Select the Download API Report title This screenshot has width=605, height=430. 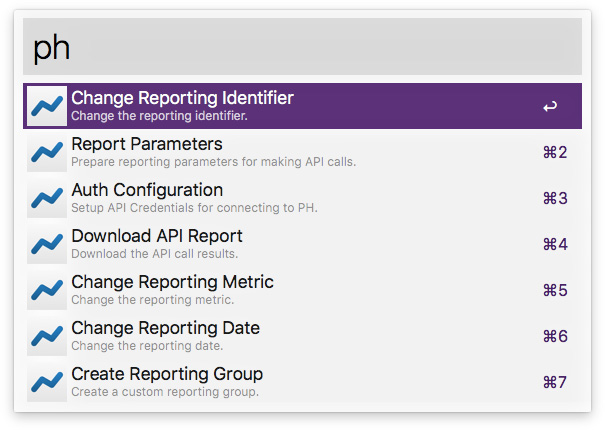pos(157,236)
